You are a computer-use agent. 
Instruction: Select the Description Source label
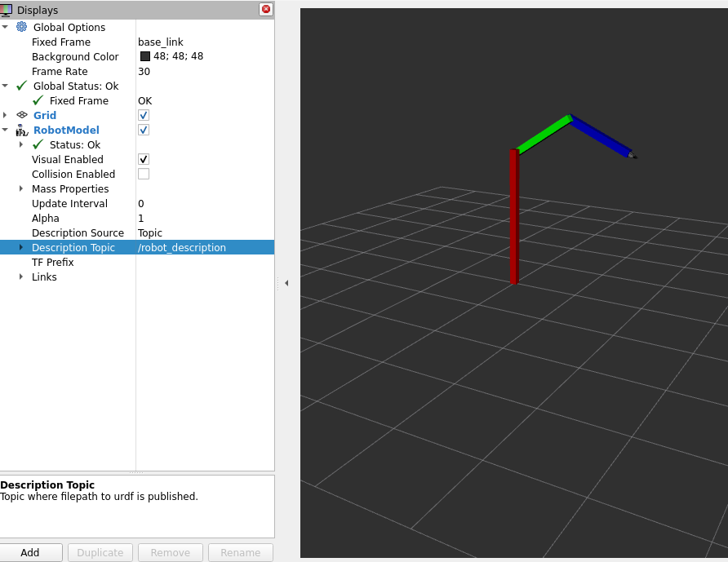point(78,233)
